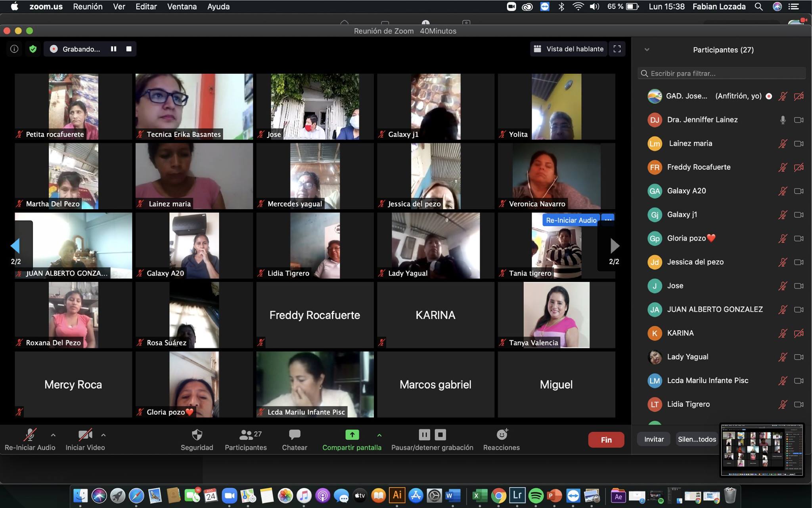The image size is (812, 508).
Task: Collapse the Participantes panel chevron
Action: [647, 50]
